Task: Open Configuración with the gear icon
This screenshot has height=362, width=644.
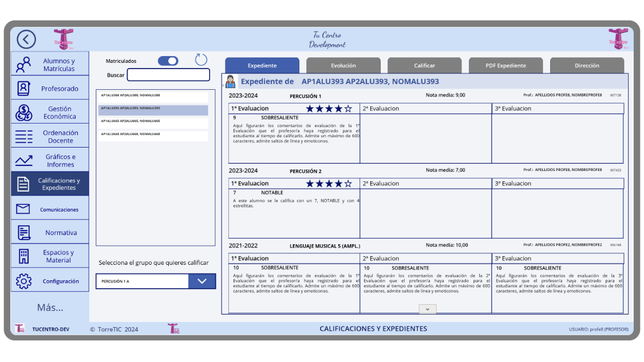Action: 50,281
